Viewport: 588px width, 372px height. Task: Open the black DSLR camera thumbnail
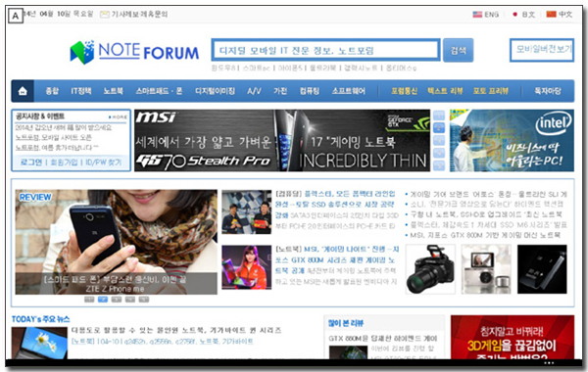(430, 269)
